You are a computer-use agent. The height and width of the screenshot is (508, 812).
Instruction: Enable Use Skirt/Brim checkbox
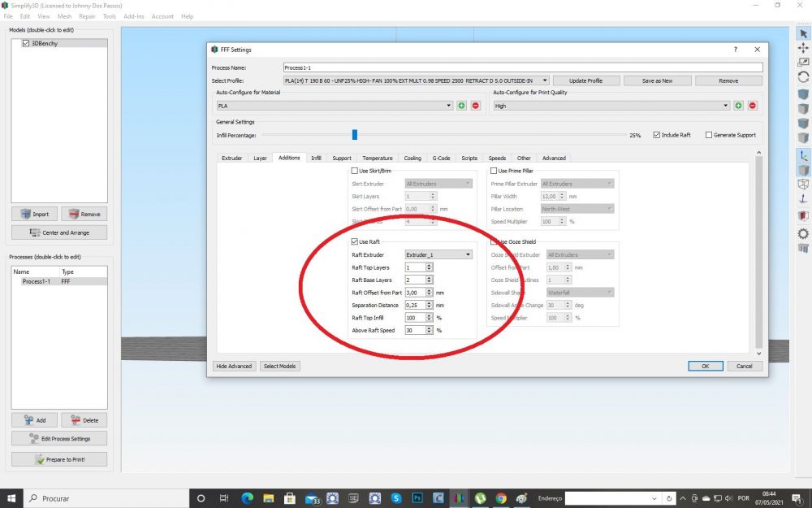pos(355,171)
